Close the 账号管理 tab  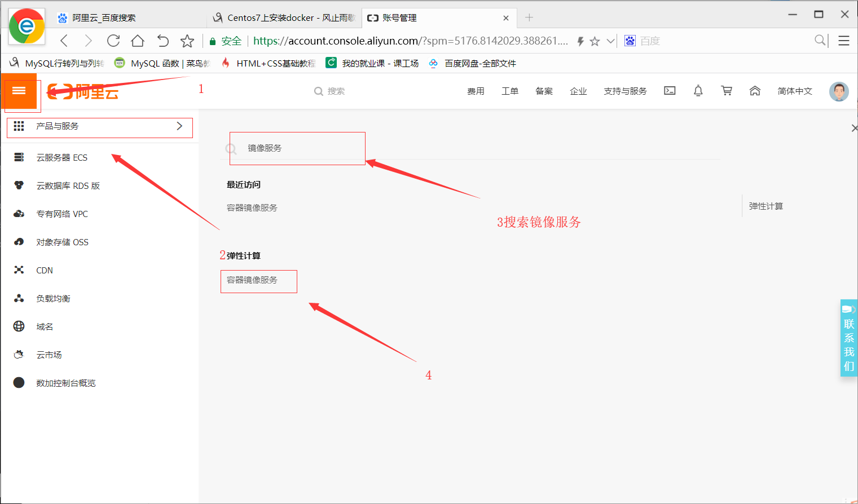click(506, 18)
